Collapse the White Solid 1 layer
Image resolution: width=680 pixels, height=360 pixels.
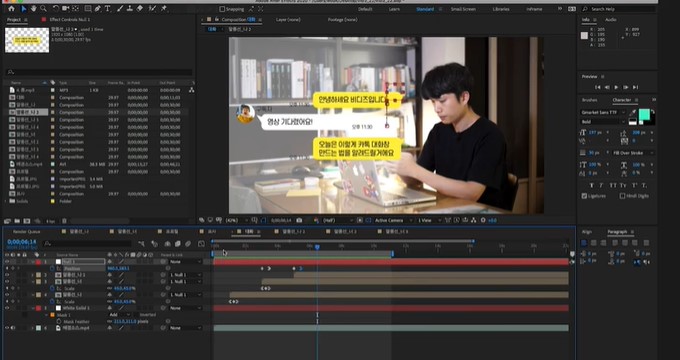[33, 308]
